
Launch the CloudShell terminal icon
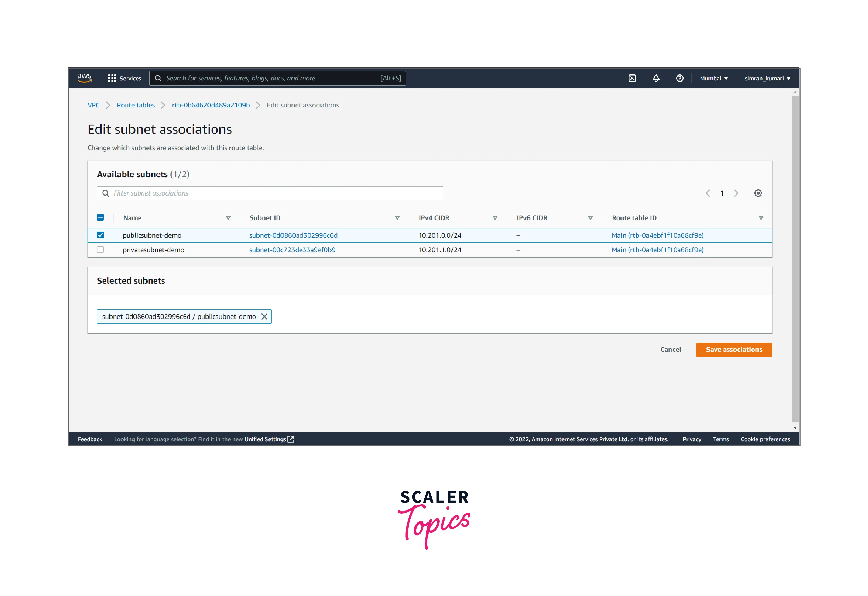[x=632, y=78]
